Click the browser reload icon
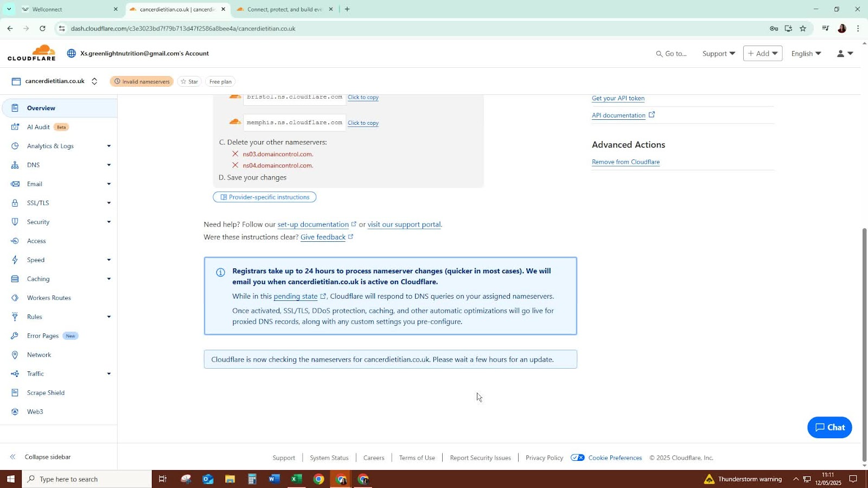 [x=42, y=28]
